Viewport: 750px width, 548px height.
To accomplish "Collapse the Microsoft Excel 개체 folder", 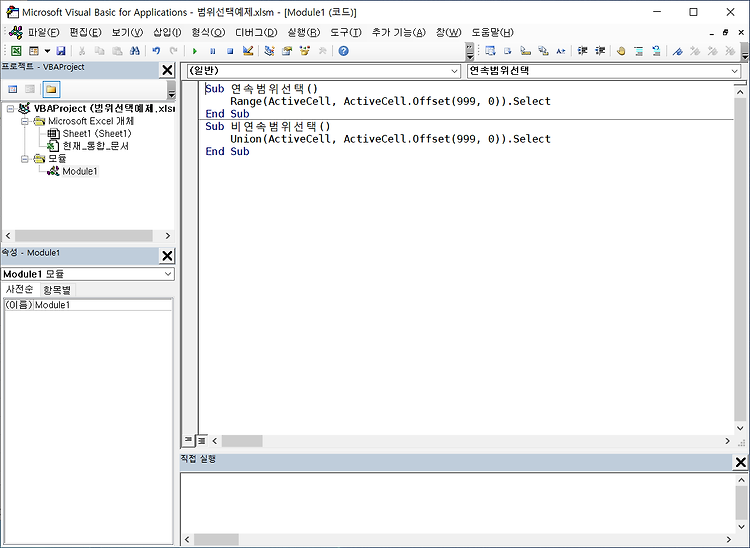I will 25,121.
